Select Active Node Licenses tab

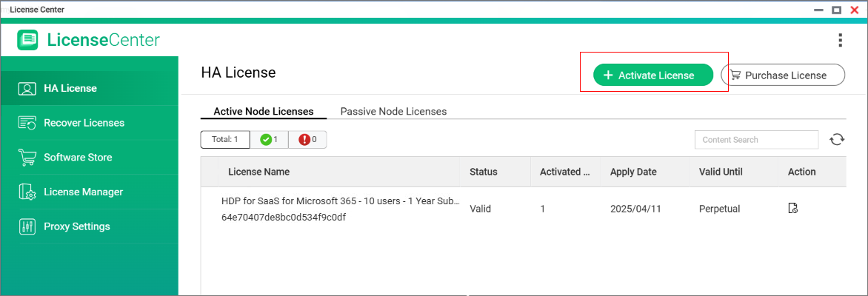click(x=263, y=112)
